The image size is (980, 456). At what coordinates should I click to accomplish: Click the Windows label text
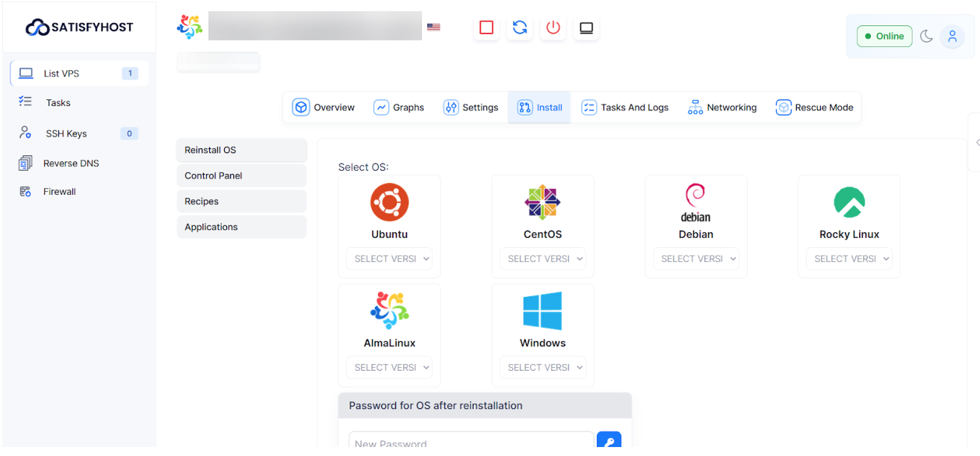542,343
